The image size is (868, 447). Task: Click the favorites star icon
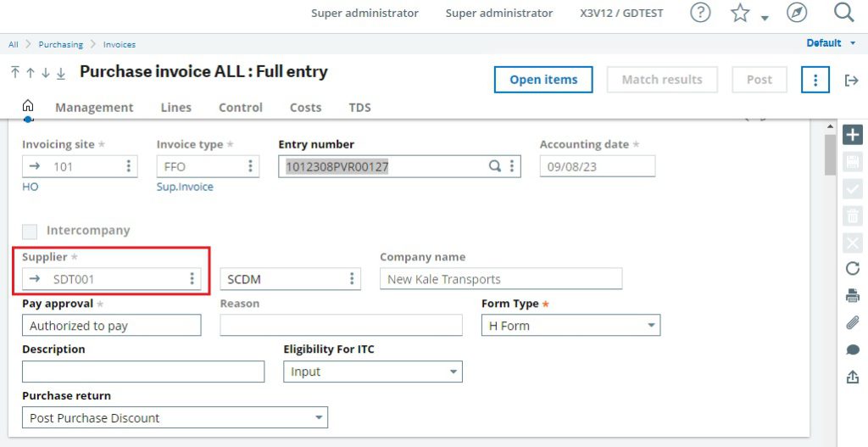740,13
